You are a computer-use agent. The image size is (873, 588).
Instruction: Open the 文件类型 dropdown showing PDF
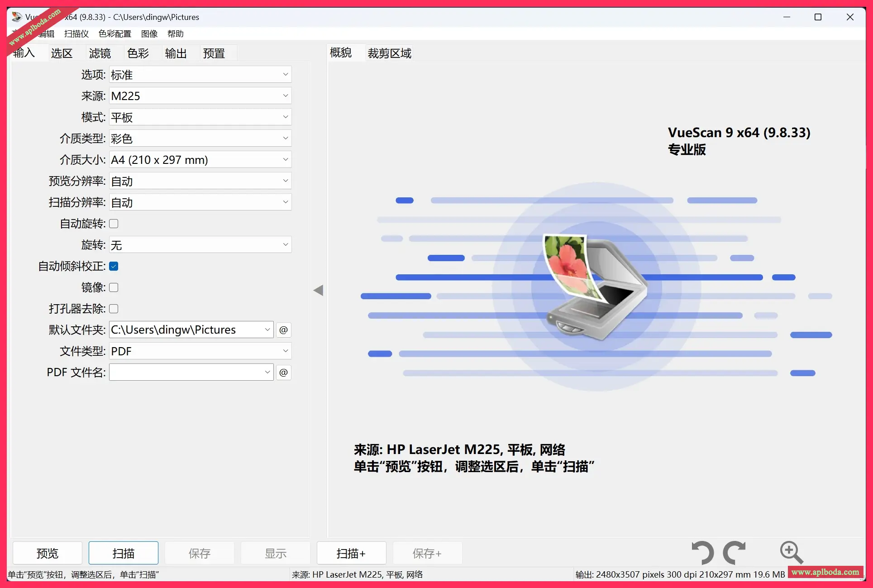[x=200, y=351]
